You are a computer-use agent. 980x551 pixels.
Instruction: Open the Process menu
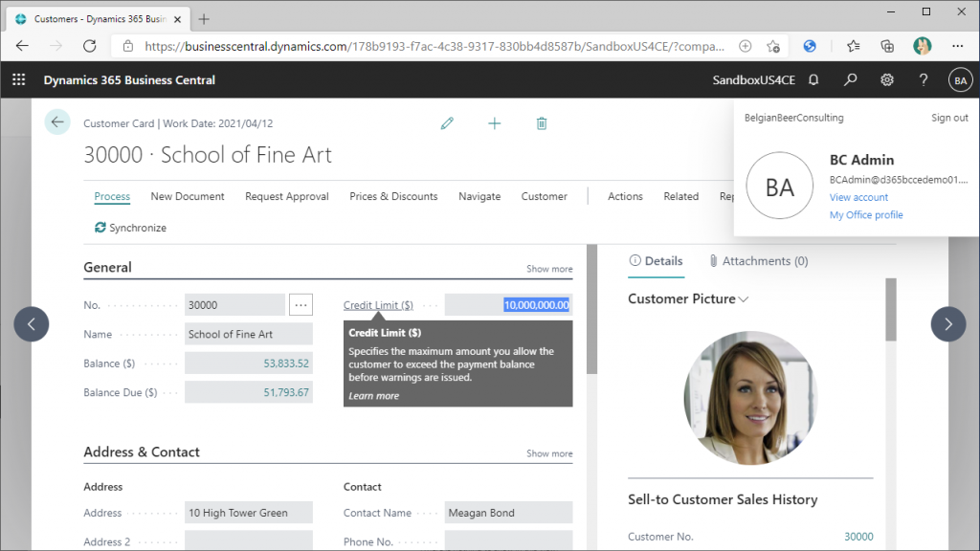tap(112, 196)
